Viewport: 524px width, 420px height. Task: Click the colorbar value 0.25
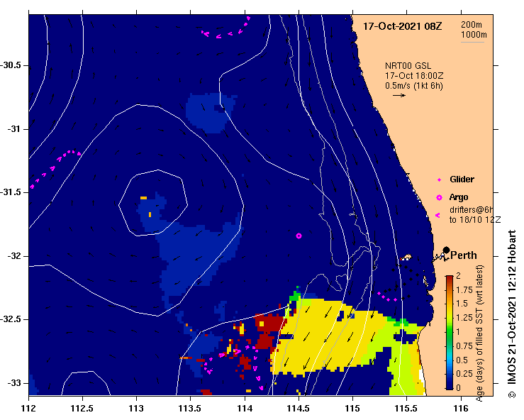(x=464, y=373)
